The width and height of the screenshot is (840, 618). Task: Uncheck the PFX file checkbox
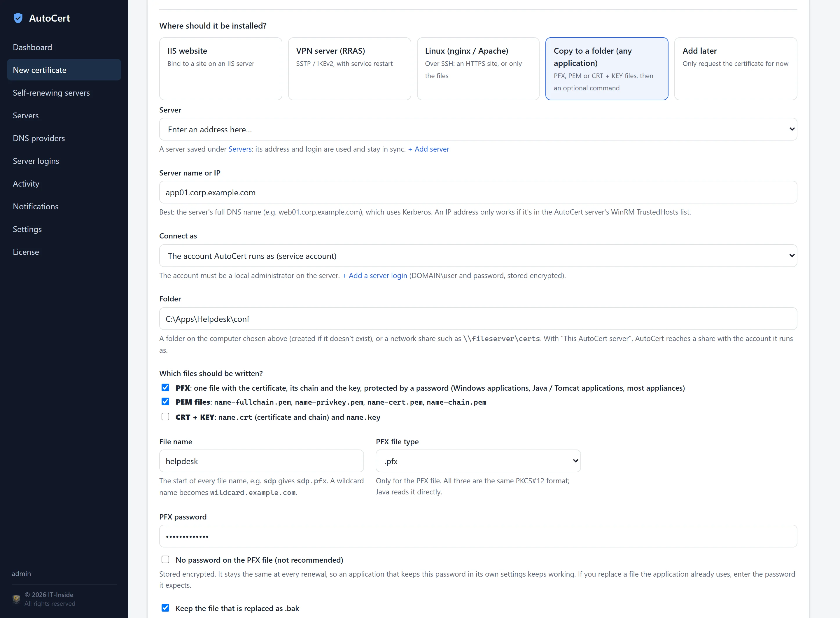[165, 387]
